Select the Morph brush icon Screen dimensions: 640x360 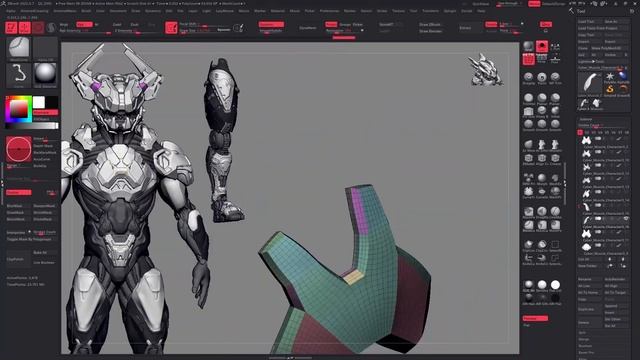(x=541, y=178)
